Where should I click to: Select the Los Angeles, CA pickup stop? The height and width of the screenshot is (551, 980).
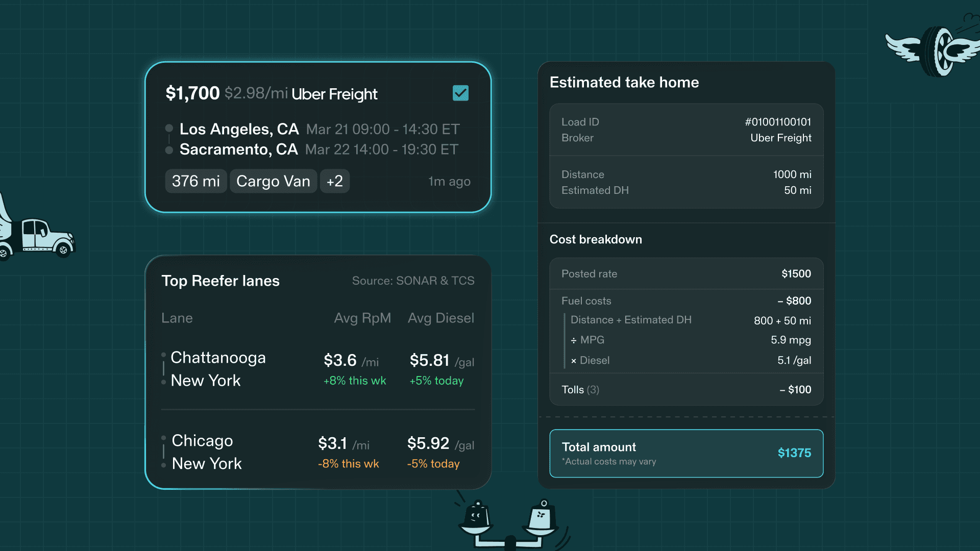(x=239, y=129)
